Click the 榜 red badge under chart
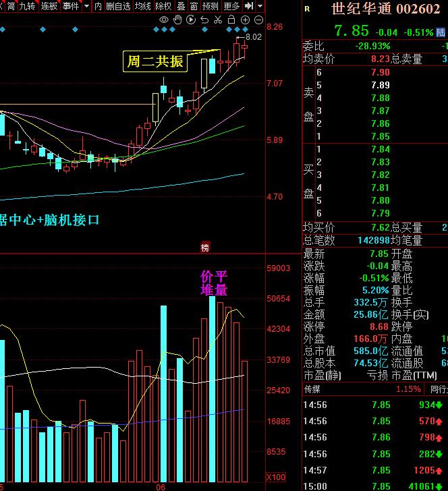Screen dimensions: 448x491 click(205, 248)
